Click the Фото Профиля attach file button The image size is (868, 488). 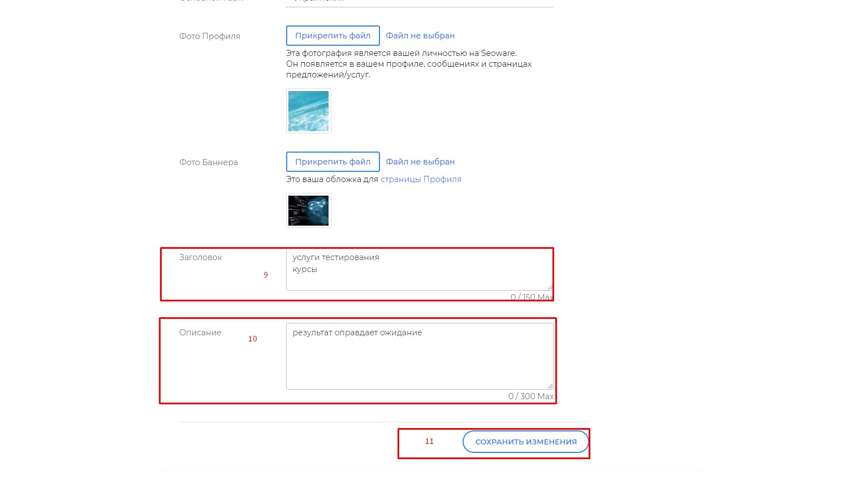pyautogui.click(x=332, y=36)
